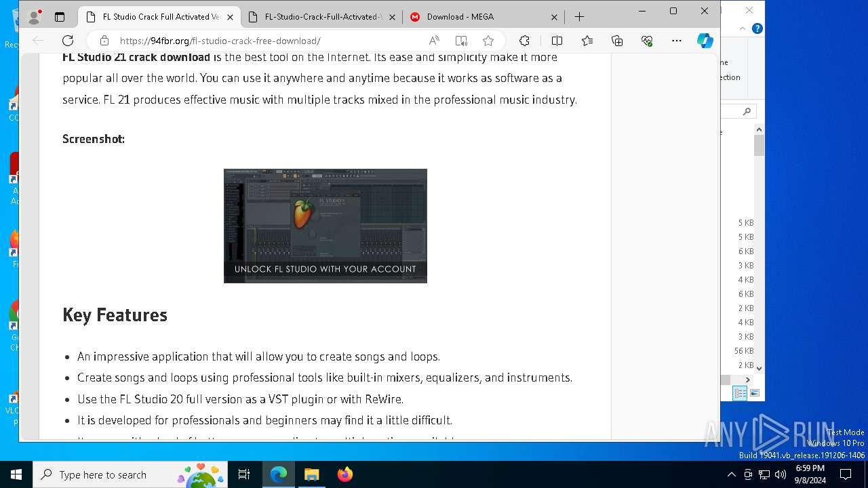Open the tab actions menu icon
868x488 pixels.
click(x=60, y=17)
